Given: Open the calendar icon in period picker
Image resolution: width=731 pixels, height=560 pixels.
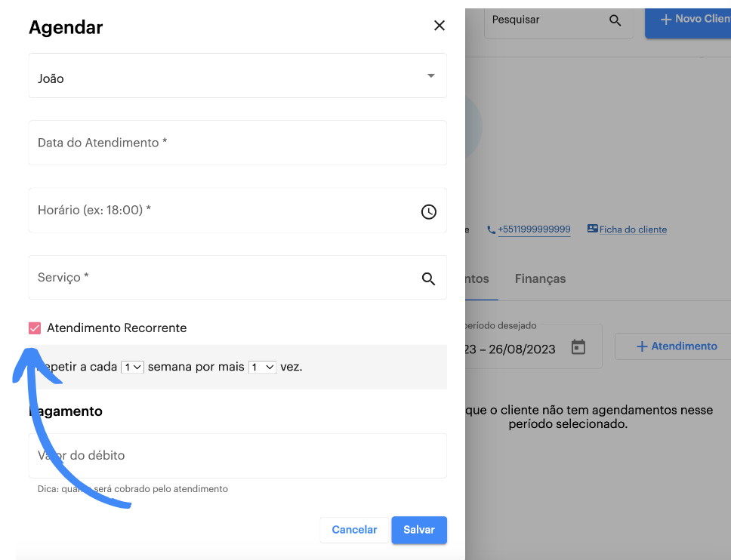Looking at the screenshot, I should 578,347.
